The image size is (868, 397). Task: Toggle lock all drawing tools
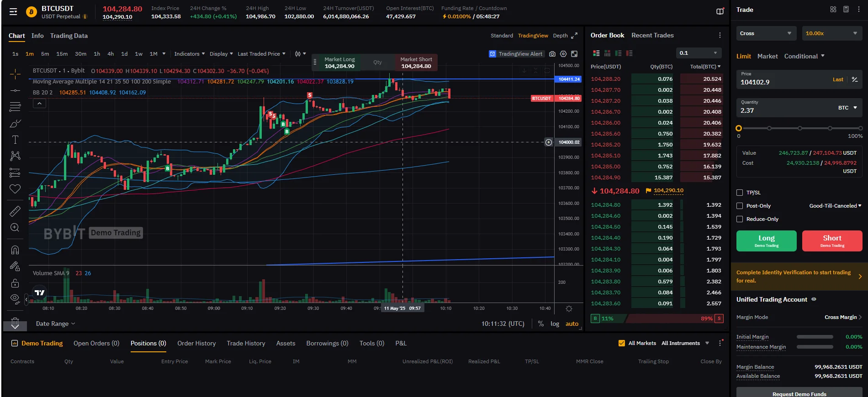click(x=15, y=283)
